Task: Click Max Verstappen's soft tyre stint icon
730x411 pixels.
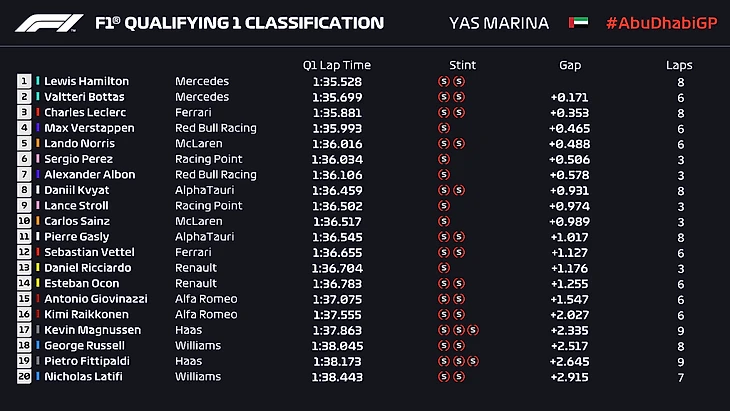Action: click(443, 128)
